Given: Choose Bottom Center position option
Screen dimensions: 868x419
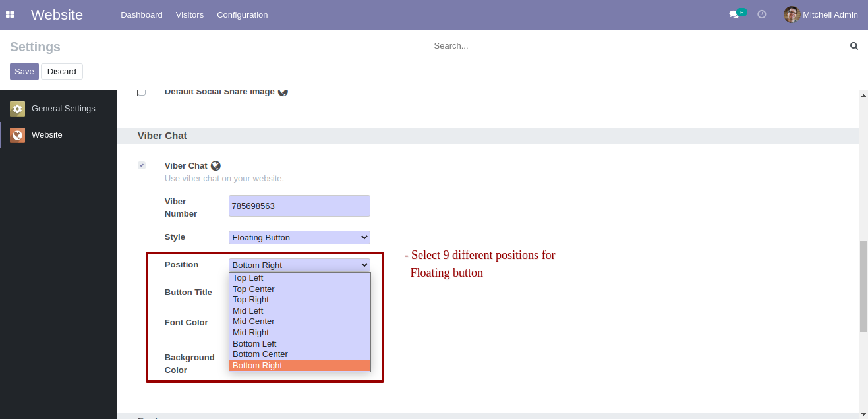Looking at the screenshot, I should tap(300, 354).
